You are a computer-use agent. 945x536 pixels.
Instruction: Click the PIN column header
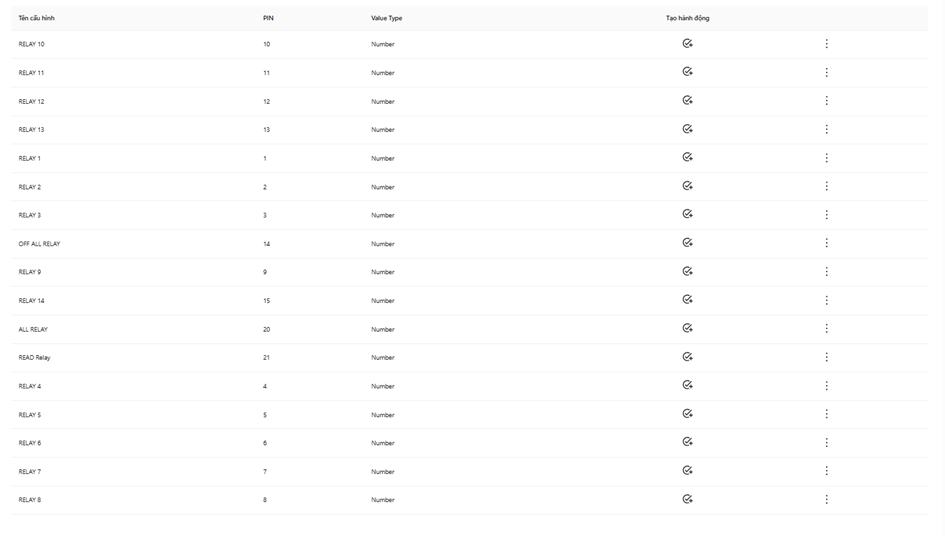[268, 18]
